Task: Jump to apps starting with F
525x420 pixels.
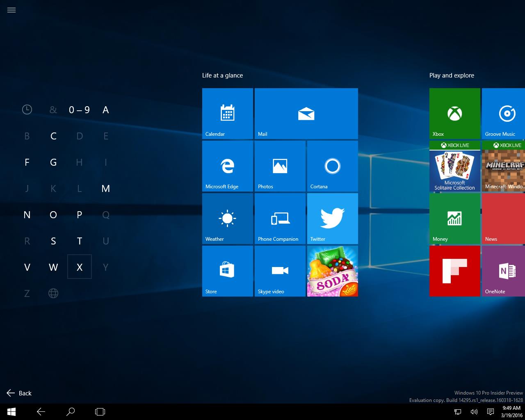Action: pyautogui.click(x=27, y=162)
